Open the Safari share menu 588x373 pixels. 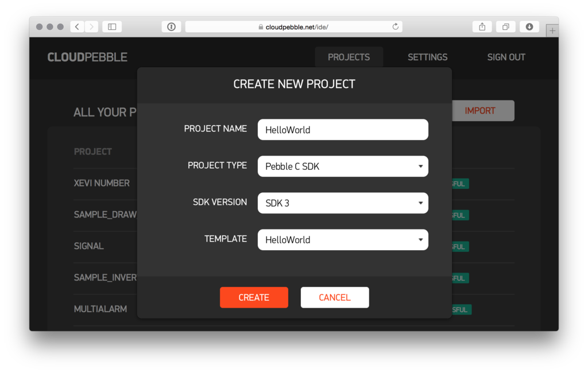coord(482,26)
